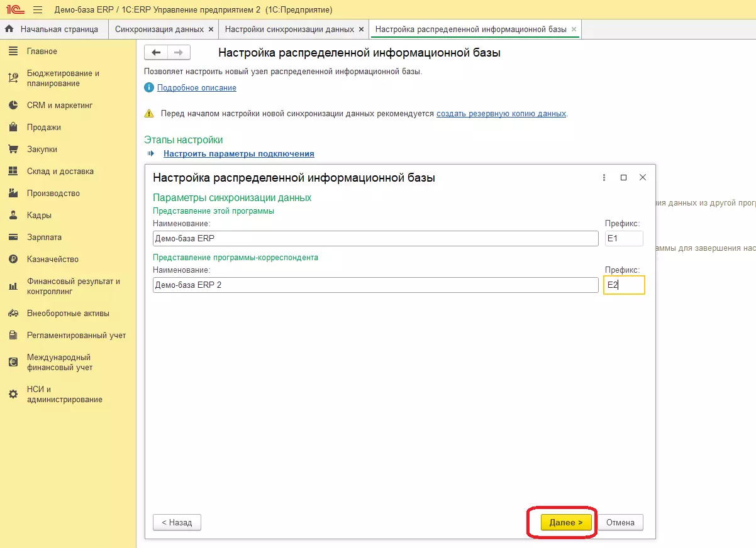
Task: Click the Назад button in the dialog
Action: [x=177, y=522]
